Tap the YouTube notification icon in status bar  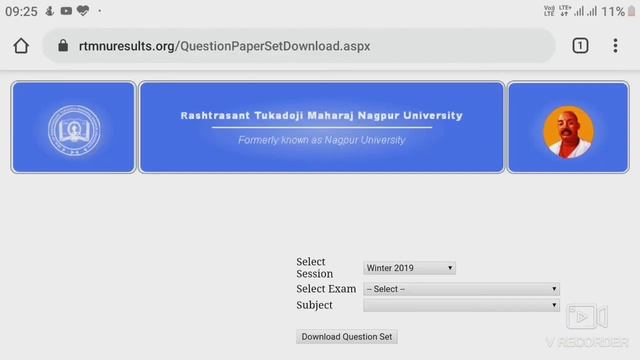tap(66, 11)
